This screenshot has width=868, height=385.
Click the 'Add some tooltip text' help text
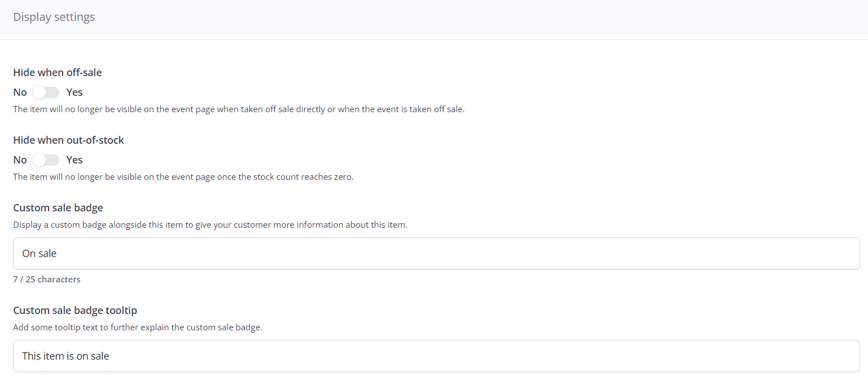pyautogui.click(x=138, y=328)
